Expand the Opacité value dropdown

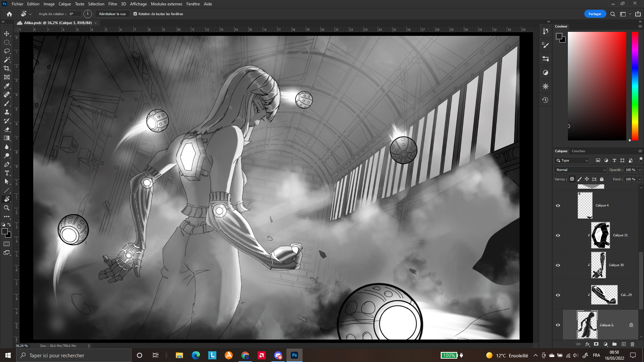click(640, 170)
